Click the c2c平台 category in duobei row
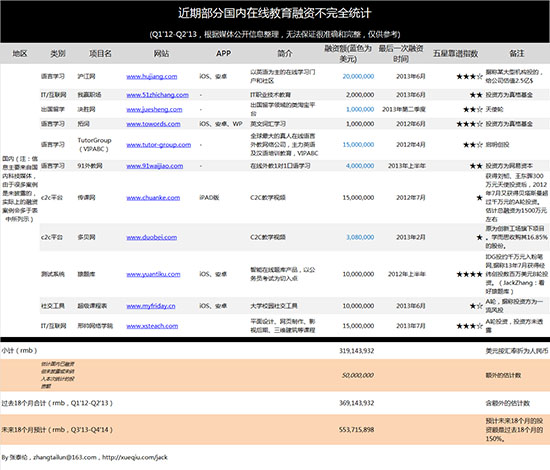This screenshot has height=470, width=550. [52, 237]
